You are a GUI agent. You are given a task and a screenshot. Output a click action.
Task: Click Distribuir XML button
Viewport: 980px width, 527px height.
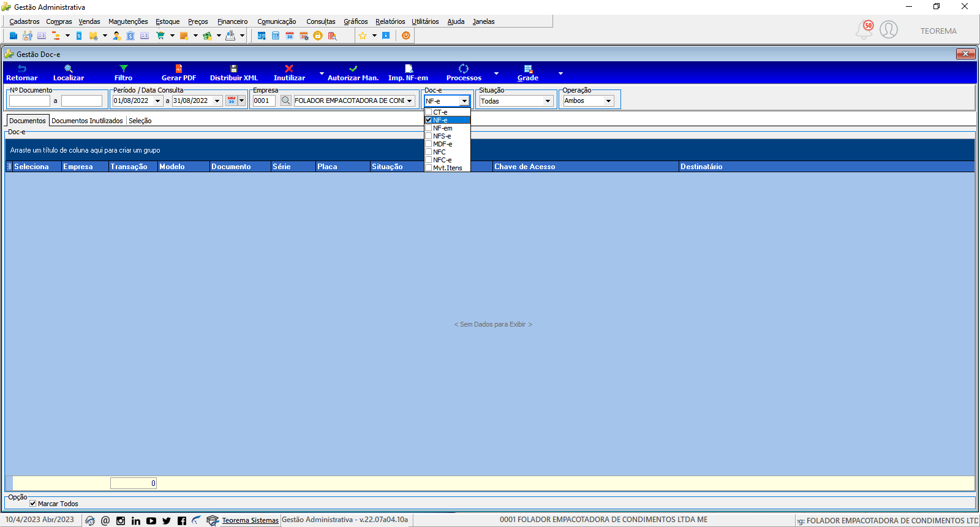(234, 73)
